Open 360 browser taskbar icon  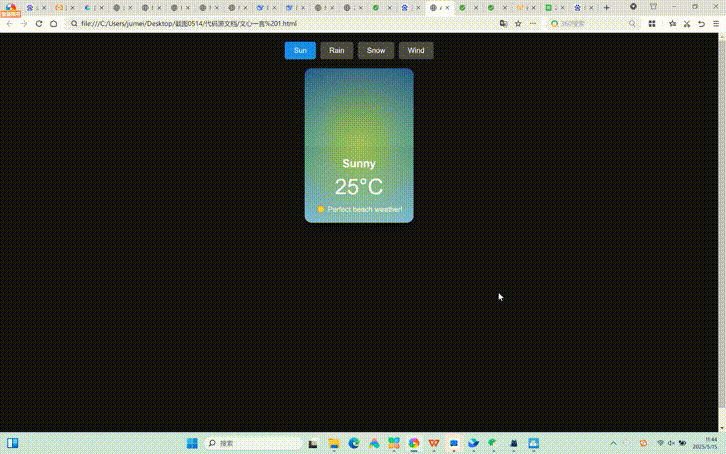tap(414, 443)
